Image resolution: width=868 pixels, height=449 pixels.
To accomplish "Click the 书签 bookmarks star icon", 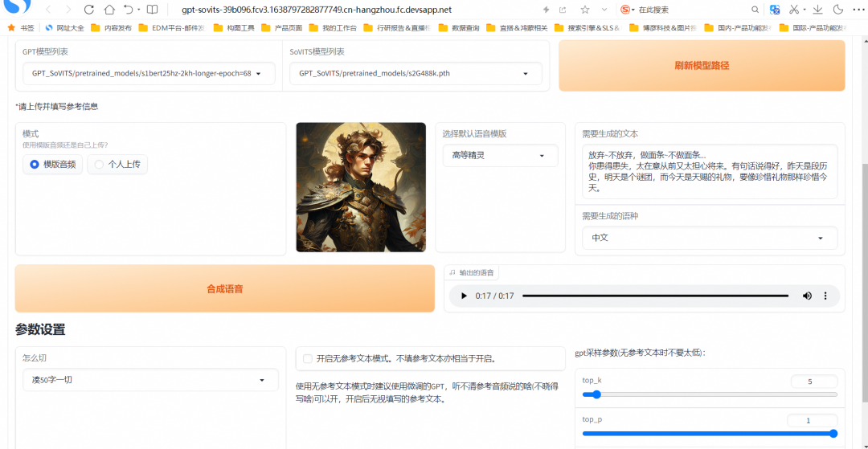I will tap(11, 27).
